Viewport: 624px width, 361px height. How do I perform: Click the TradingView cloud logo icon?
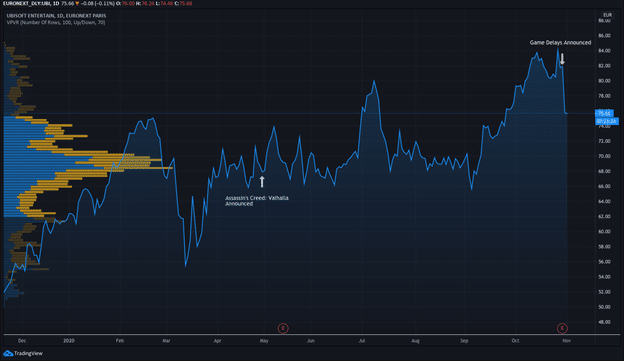[x=8, y=353]
